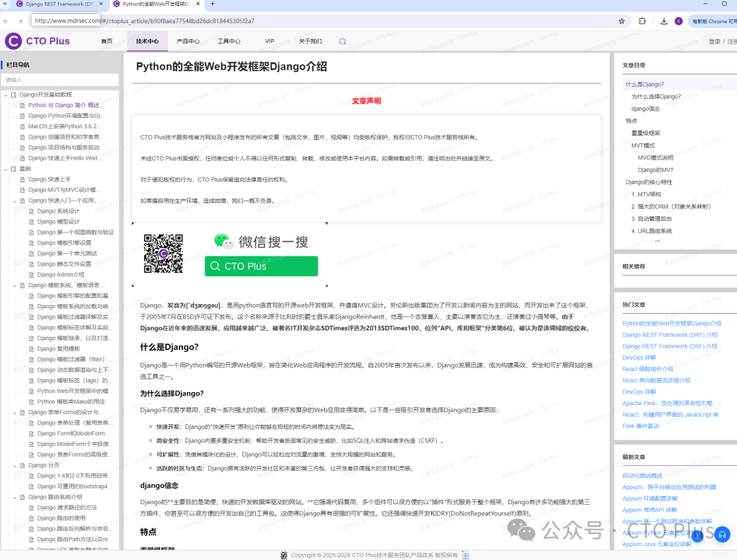Click the document icon beside Django 系统设计
737x560 pixels.
(x=31, y=211)
